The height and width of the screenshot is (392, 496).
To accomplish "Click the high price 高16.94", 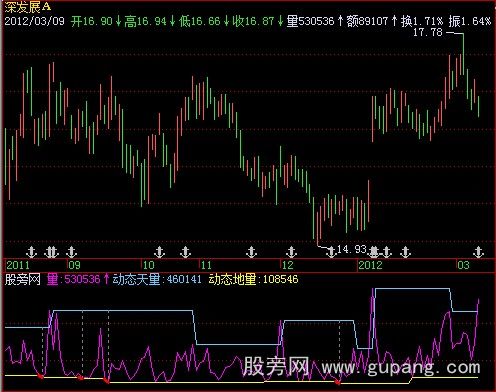I will 145,21.
